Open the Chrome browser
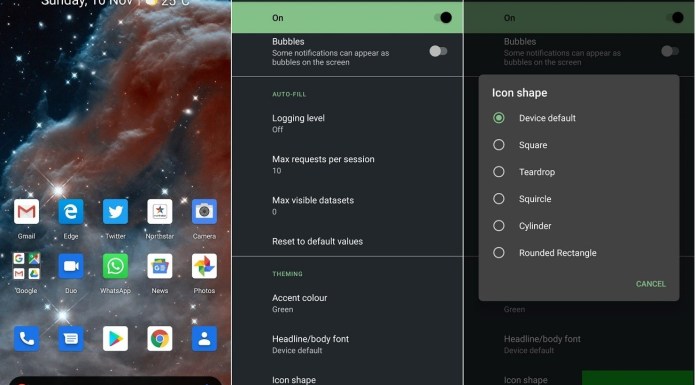696x385 pixels. [160, 338]
